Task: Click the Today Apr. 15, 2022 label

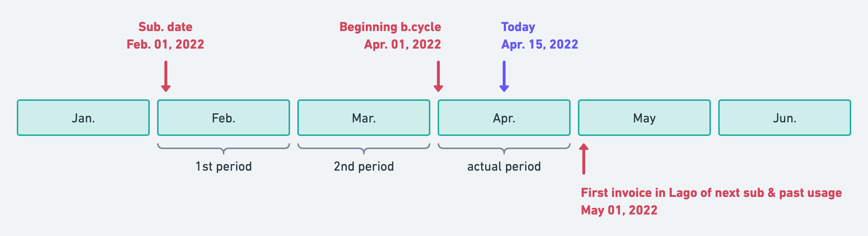Action: (540, 35)
